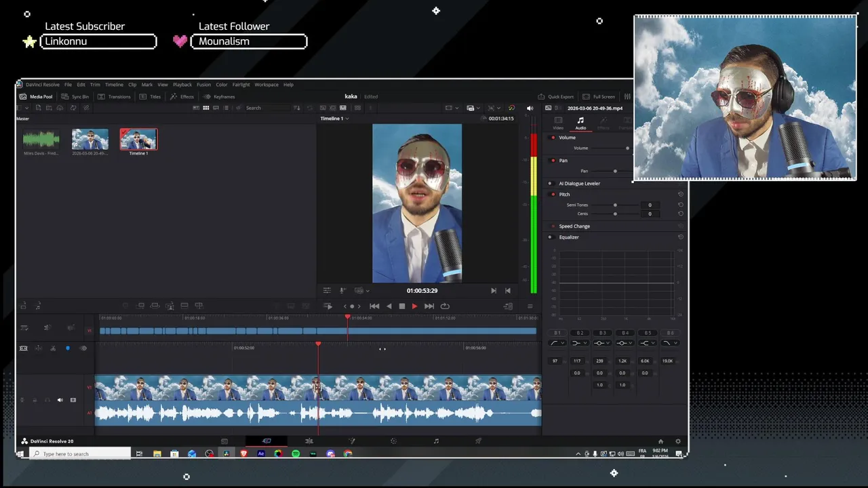Enable the Equalizer toggle
The image size is (868, 488).
tap(551, 237)
